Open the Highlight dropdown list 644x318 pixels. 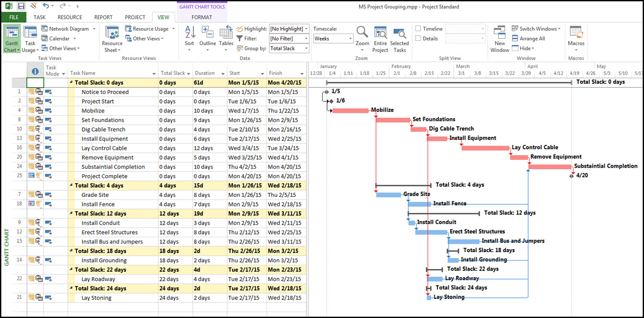point(306,29)
